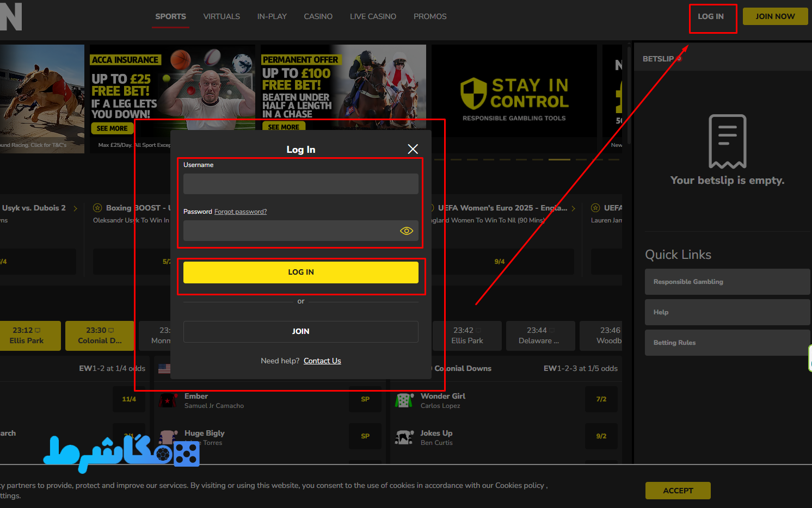Click SEE MORE on Permanent Offer banner
This screenshot has height=508, width=812.
pyautogui.click(x=284, y=127)
